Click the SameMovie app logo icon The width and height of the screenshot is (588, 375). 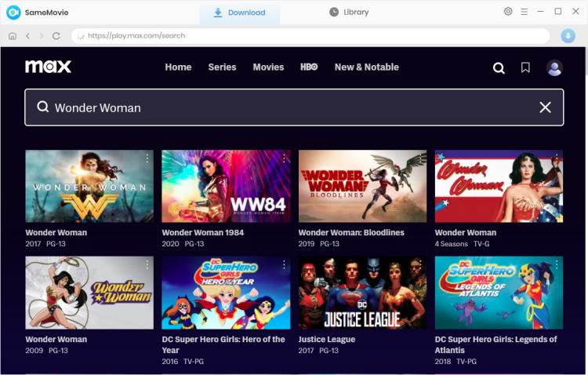(x=13, y=13)
